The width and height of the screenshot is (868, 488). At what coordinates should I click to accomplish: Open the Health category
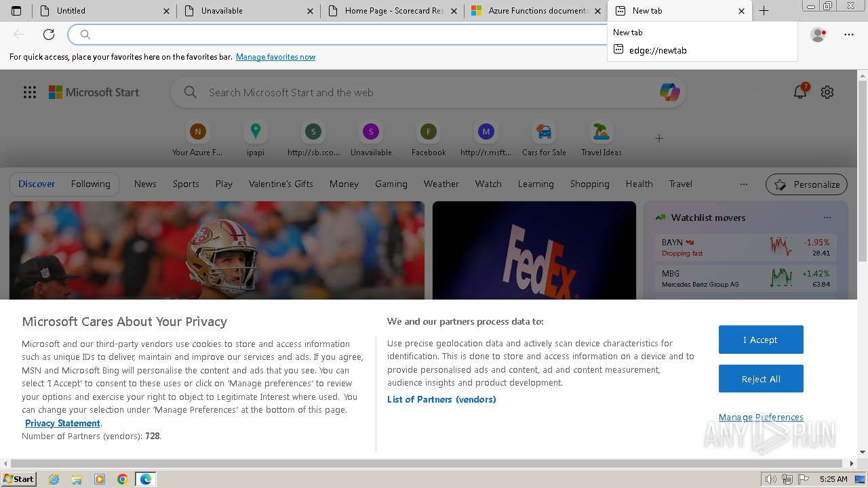coord(639,184)
